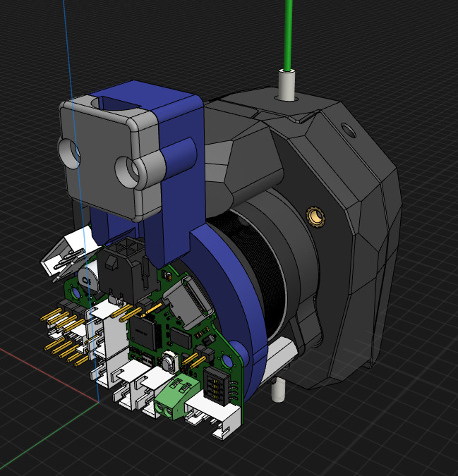Select the white tube collar under filament

click(287, 85)
